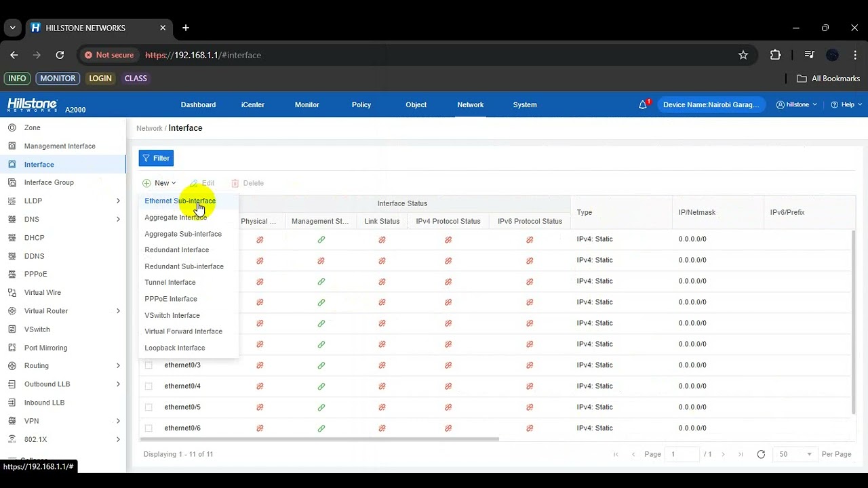
Task: Check the ethernet0/6 row checkbox
Action: (149, 428)
